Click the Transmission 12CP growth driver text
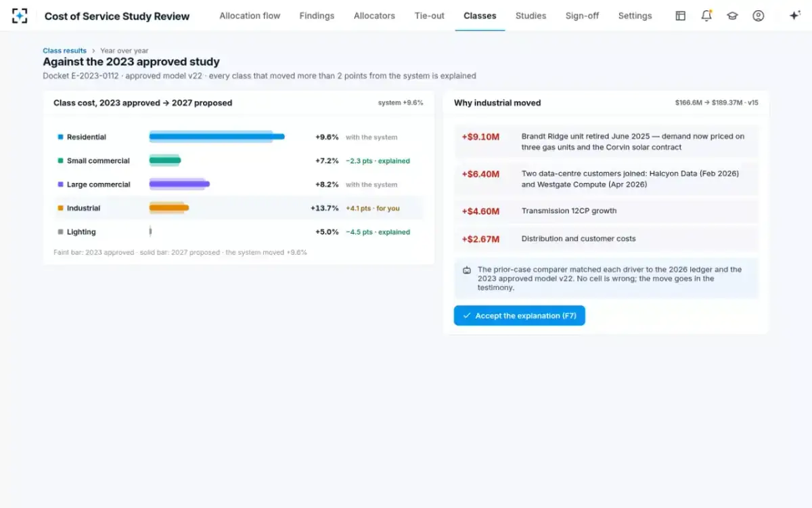812x508 pixels. pos(569,211)
